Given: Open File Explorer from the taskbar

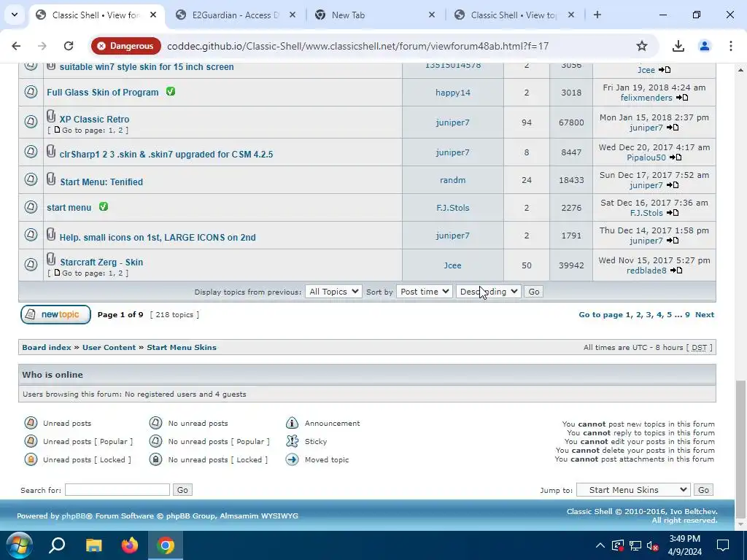Looking at the screenshot, I should [94, 545].
